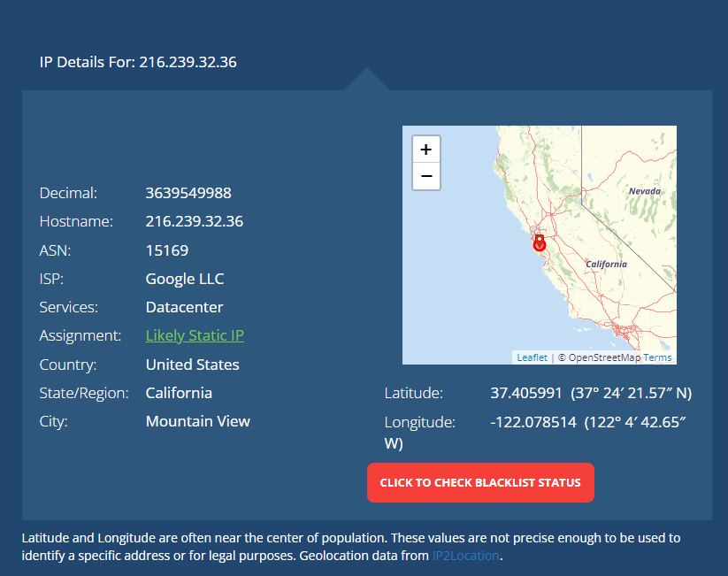728x576 pixels.
Task: Zoom in on the map
Action: click(x=425, y=150)
